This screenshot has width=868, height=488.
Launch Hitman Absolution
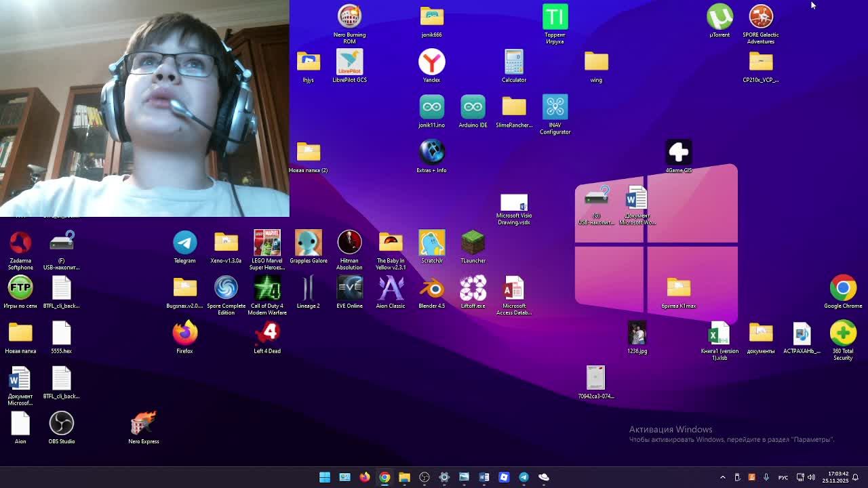click(349, 243)
